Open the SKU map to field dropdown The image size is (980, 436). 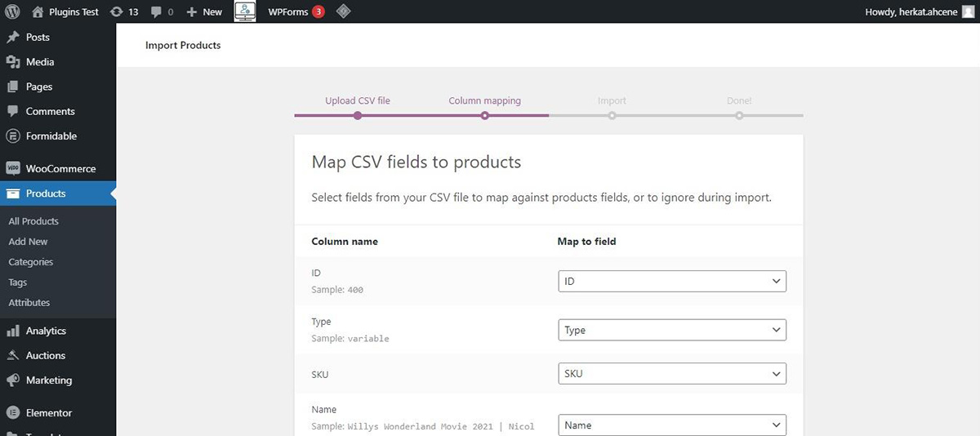click(x=671, y=373)
